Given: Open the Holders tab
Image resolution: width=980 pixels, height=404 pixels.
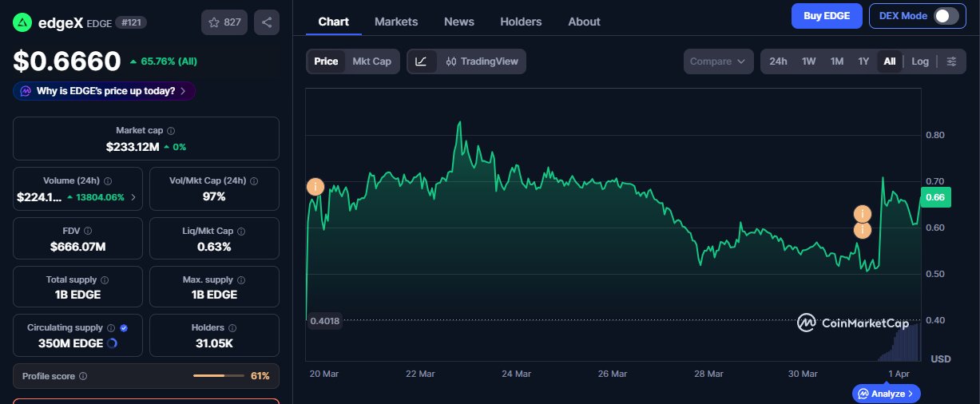Looking at the screenshot, I should [521, 22].
